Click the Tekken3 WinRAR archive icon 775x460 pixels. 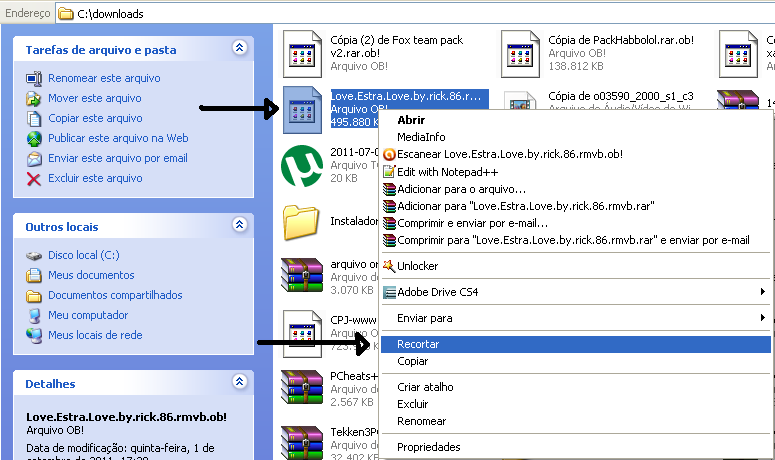[301, 440]
